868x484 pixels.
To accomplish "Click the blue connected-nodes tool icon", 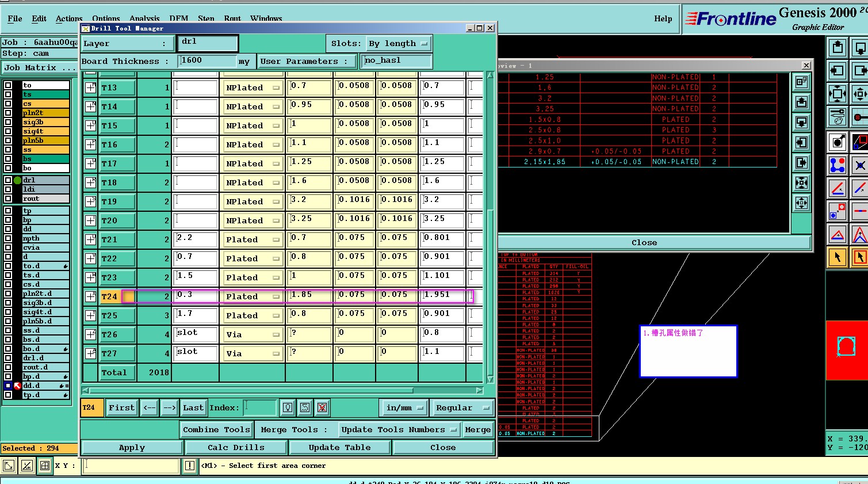I will click(x=838, y=166).
